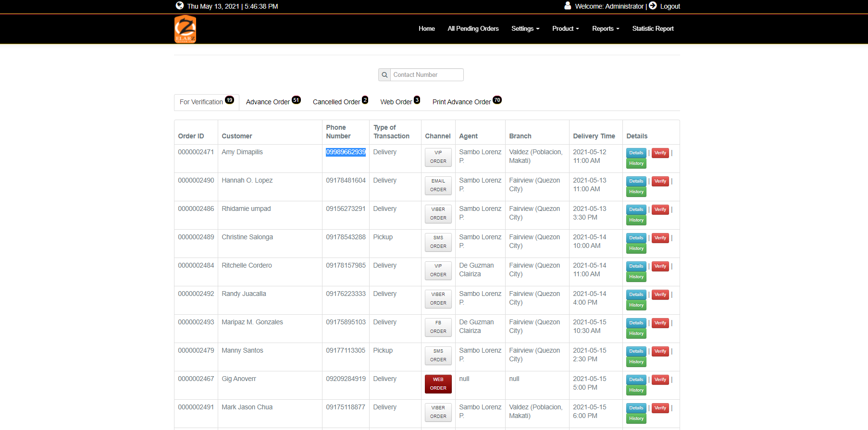Focus the Contact Number search field
This screenshot has height=430, width=868.
tap(426, 75)
